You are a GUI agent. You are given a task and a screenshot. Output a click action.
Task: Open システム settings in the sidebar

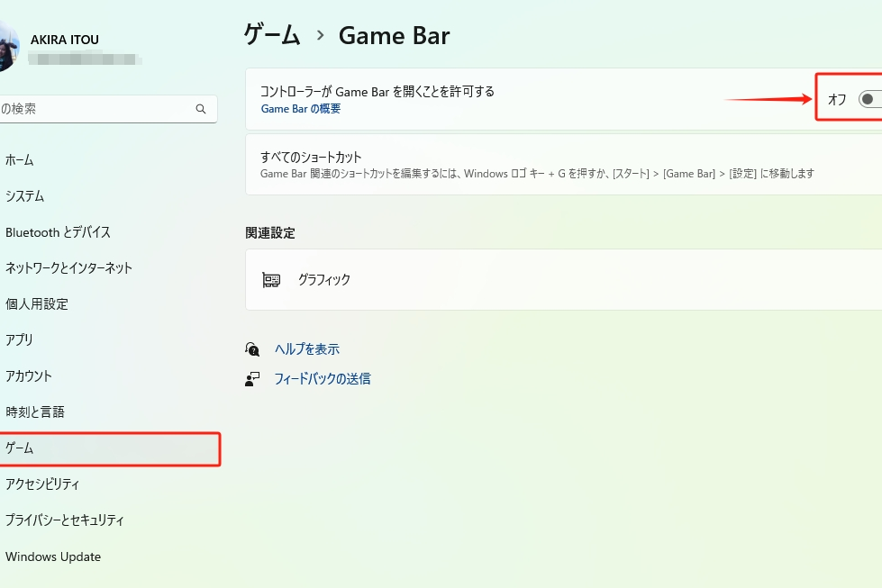coord(25,196)
